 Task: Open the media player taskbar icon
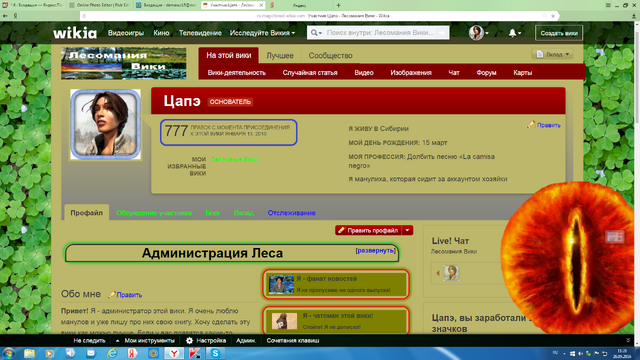pos(50,353)
